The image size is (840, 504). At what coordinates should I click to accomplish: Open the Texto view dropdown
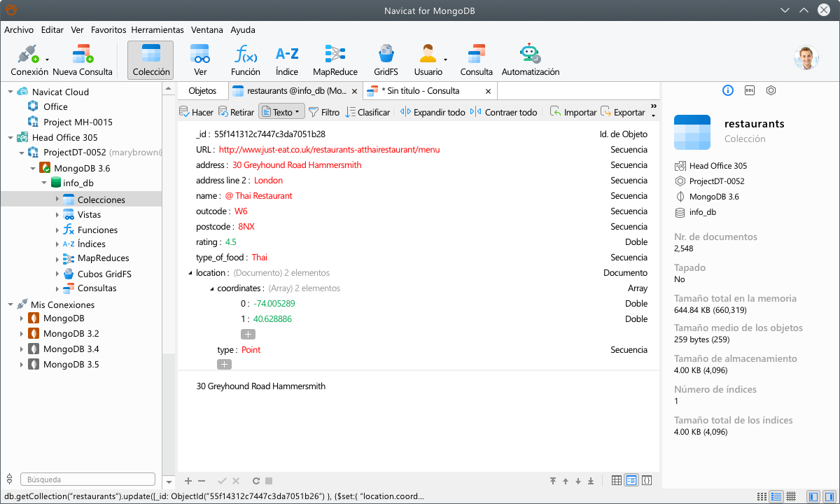[x=281, y=112]
